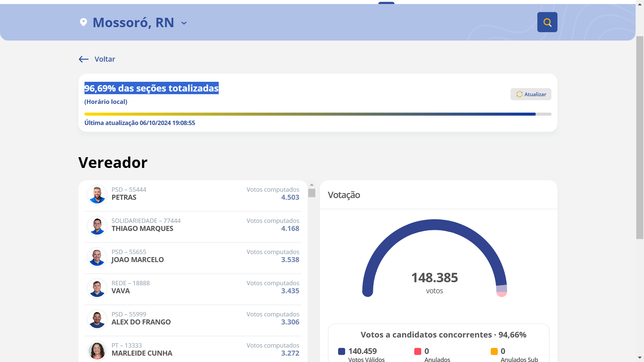Click the refresh icon in Atualizar
644x362 pixels.
(519, 94)
